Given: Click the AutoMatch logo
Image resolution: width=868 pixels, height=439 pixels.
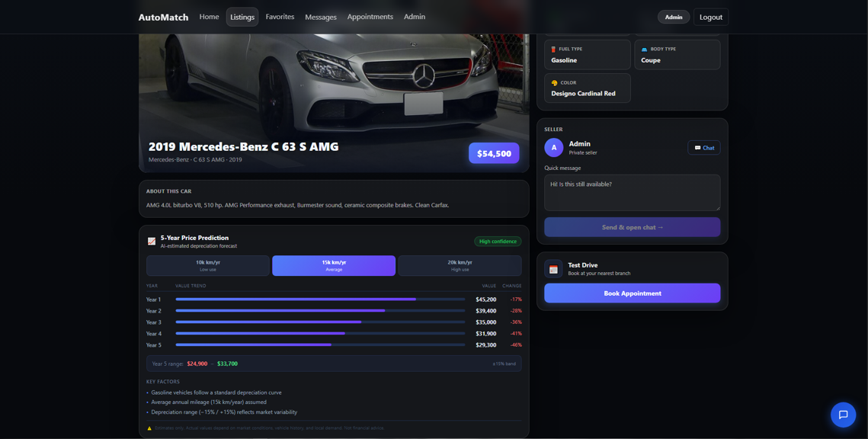Looking at the screenshot, I should [x=163, y=18].
